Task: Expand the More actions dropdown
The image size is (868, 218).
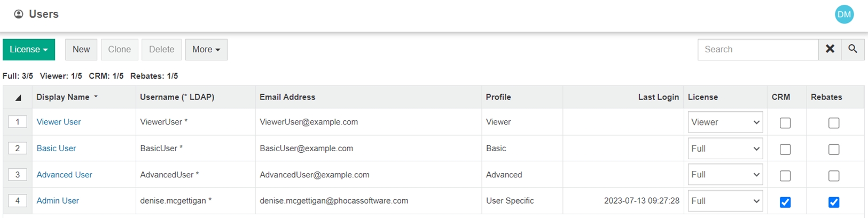Action: (x=206, y=49)
